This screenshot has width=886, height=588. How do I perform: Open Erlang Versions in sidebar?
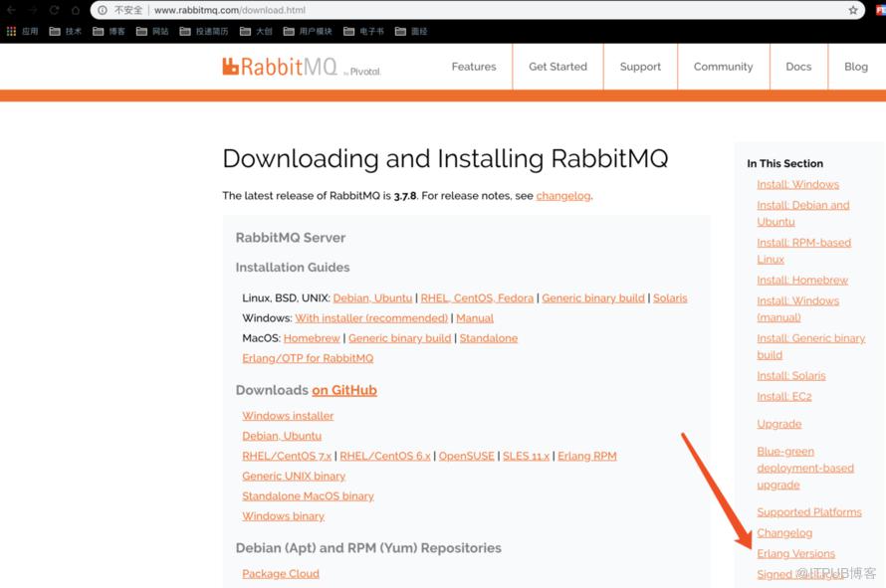pyautogui.click(x=795, y=553)
